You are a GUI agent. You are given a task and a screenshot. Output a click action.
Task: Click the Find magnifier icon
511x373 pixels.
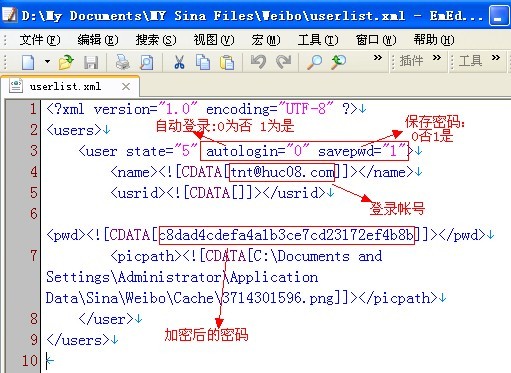[314, 62]
